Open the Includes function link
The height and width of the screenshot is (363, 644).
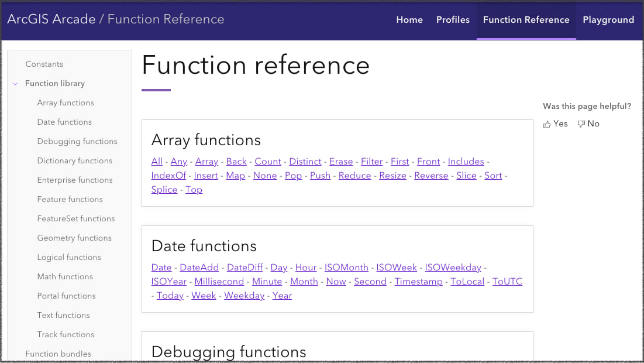tap(466, 162)
